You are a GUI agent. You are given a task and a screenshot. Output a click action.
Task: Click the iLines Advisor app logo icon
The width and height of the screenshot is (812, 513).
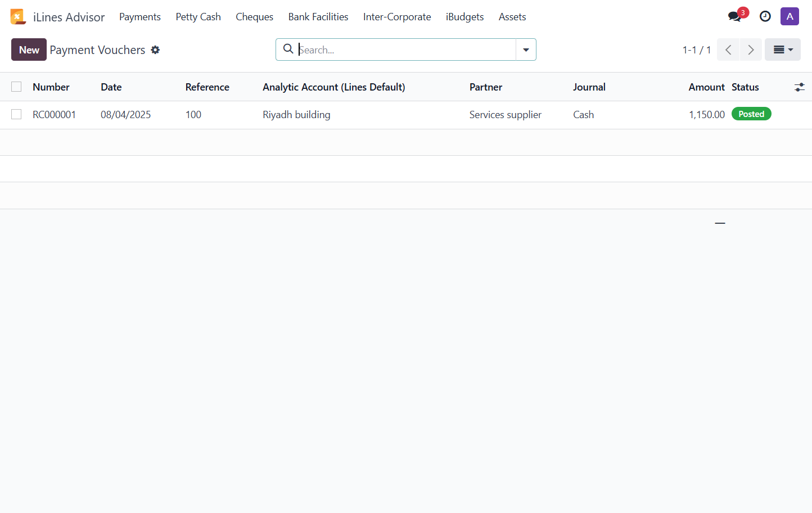pyautogui.click(x=18, y=17)
